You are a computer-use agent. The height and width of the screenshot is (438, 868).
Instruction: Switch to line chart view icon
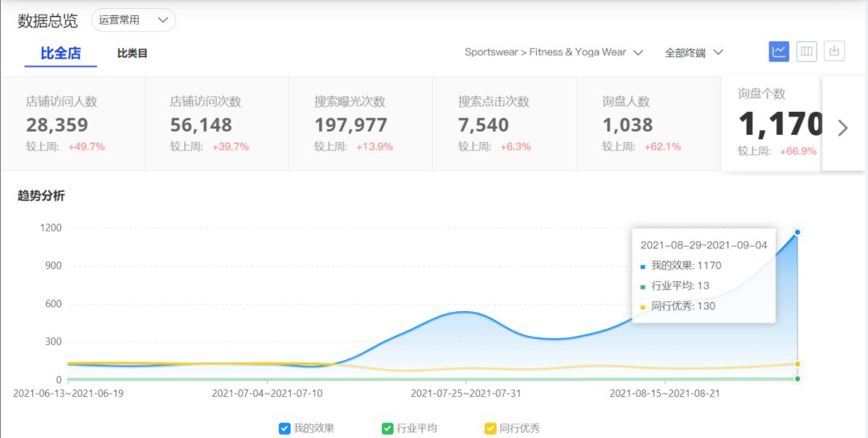click(779, 51)
